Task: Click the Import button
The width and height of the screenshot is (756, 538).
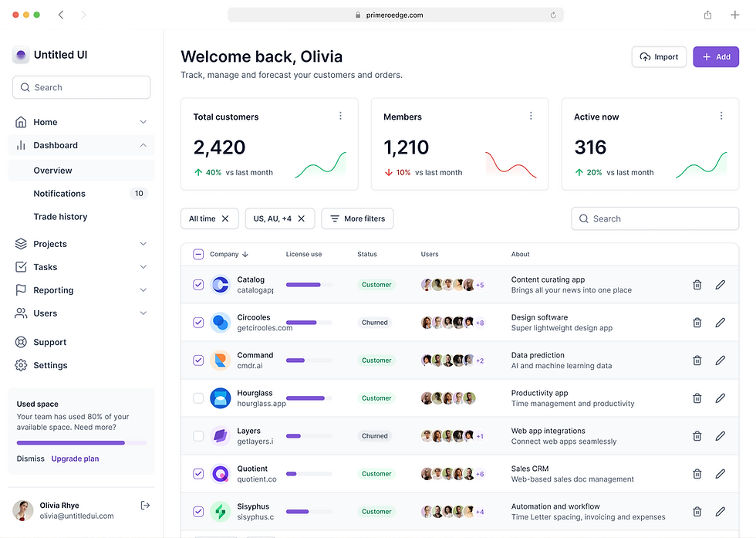Action: click(659, 57)
